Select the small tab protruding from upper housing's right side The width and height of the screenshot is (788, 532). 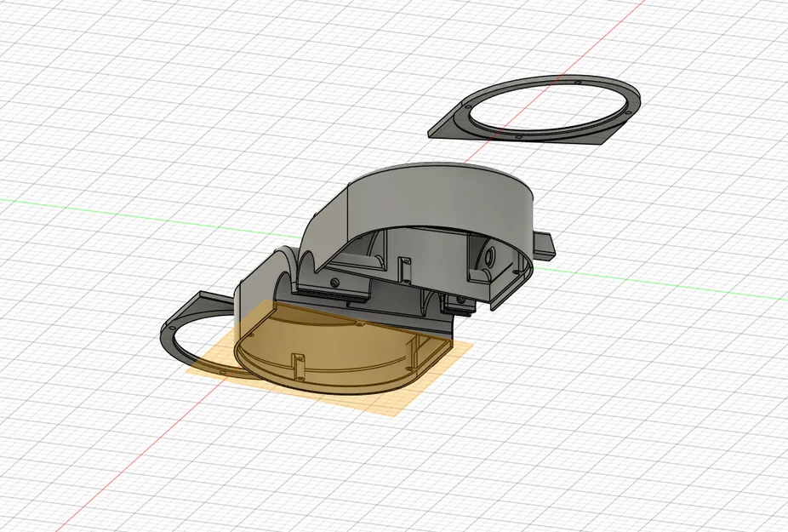tap(544, 245)
